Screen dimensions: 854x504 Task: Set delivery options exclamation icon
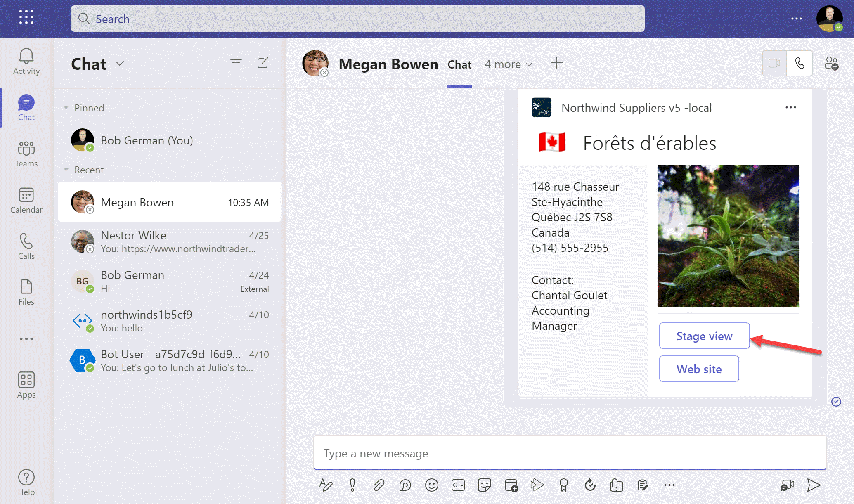click(x=352, y=485)
